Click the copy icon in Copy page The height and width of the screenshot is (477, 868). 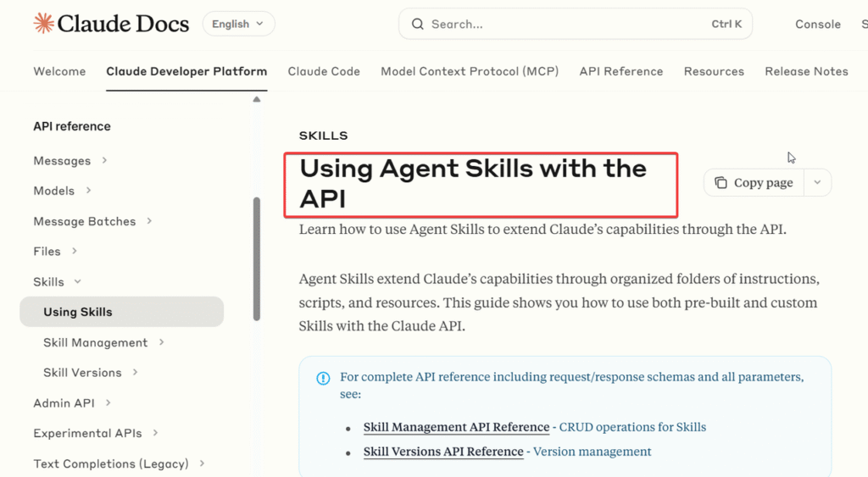(x=721, y=183)
